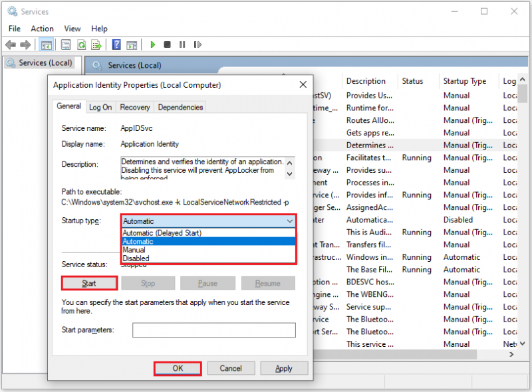Open the Dependencies tab
Viewport: 532px width, 392px height.
click(x=180, y=107)
